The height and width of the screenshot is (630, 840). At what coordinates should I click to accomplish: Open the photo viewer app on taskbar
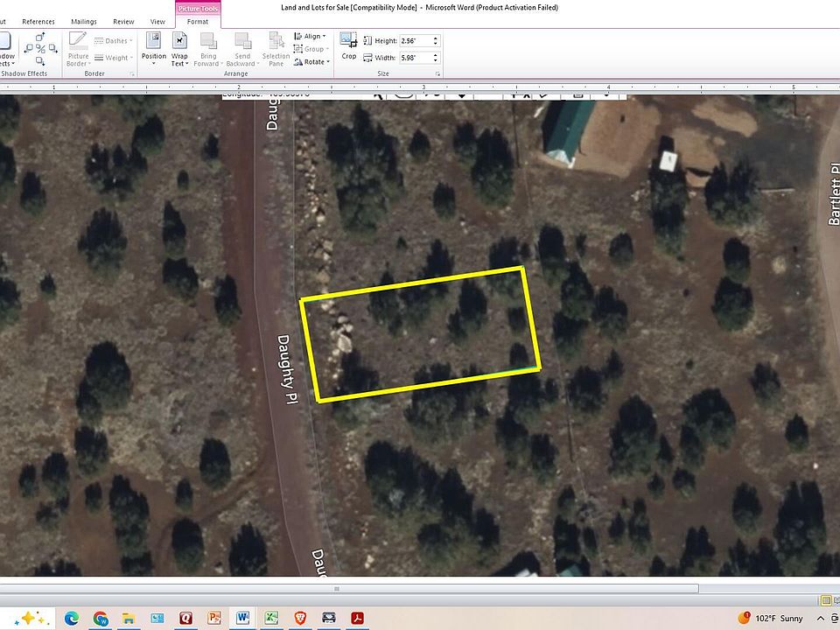tap(157, 619)
